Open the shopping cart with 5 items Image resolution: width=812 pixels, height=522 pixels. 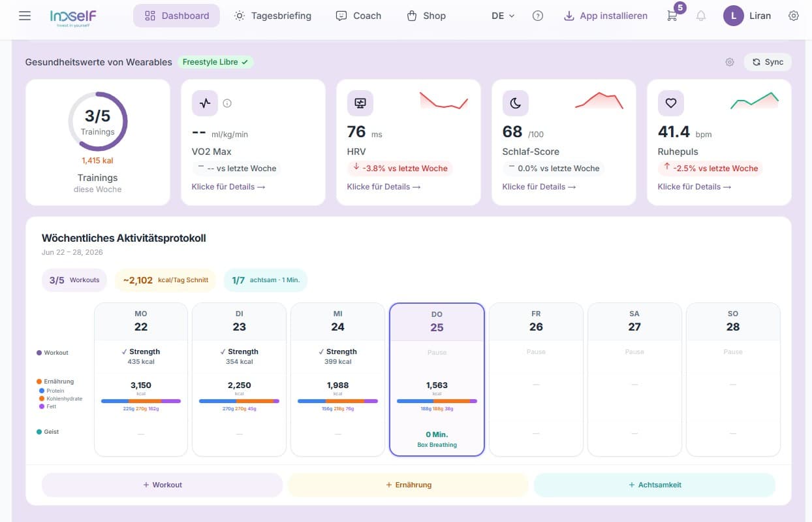tap(672, 16)
